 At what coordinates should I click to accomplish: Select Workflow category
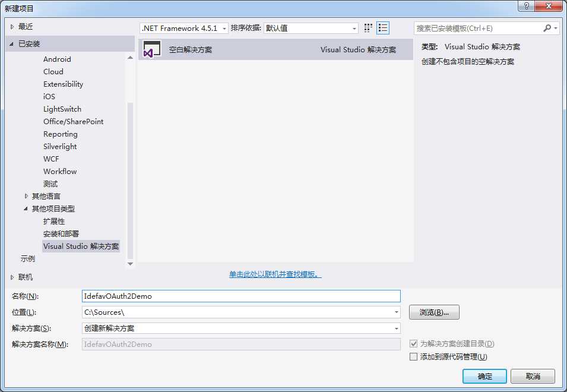60,172
